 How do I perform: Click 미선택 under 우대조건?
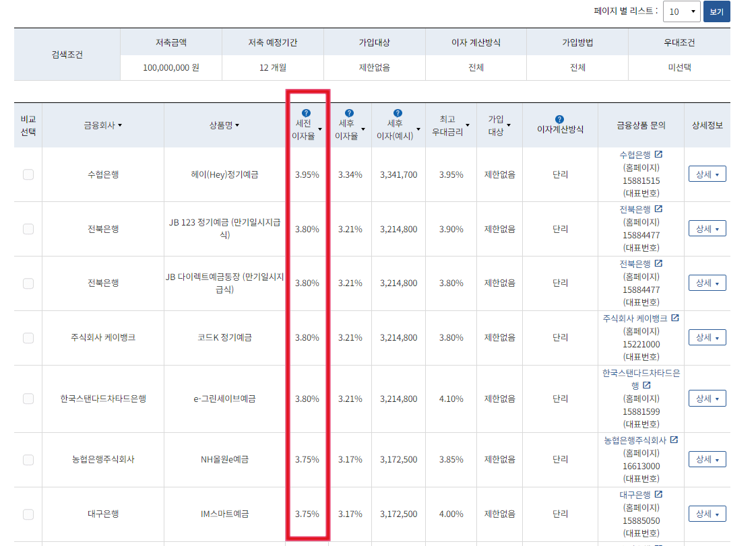pyautogui.click(x=679, y=67)
